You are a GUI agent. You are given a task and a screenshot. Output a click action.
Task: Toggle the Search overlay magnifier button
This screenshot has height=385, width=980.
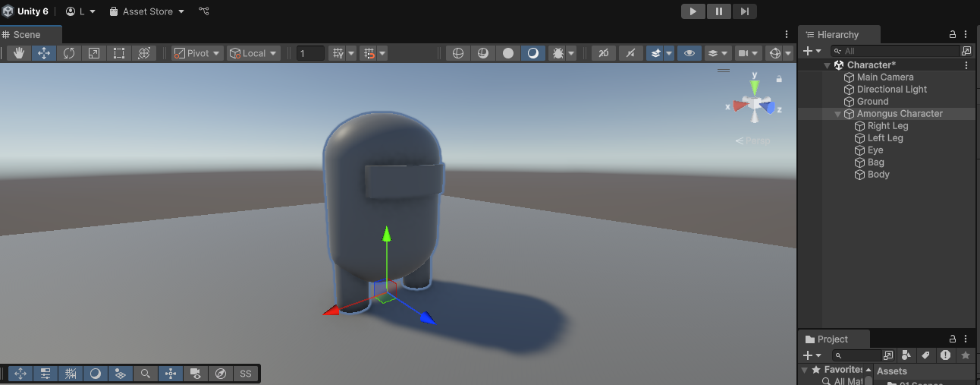tap(145, 374)
